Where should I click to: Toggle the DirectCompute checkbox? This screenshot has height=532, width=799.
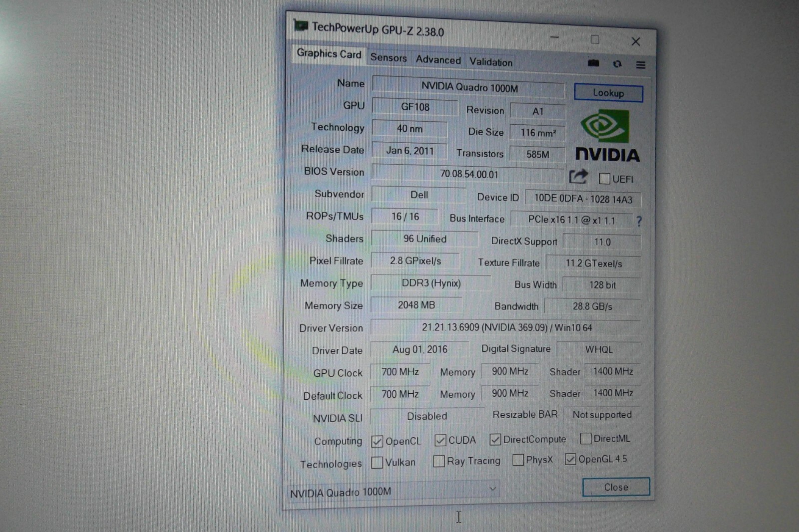495,439
